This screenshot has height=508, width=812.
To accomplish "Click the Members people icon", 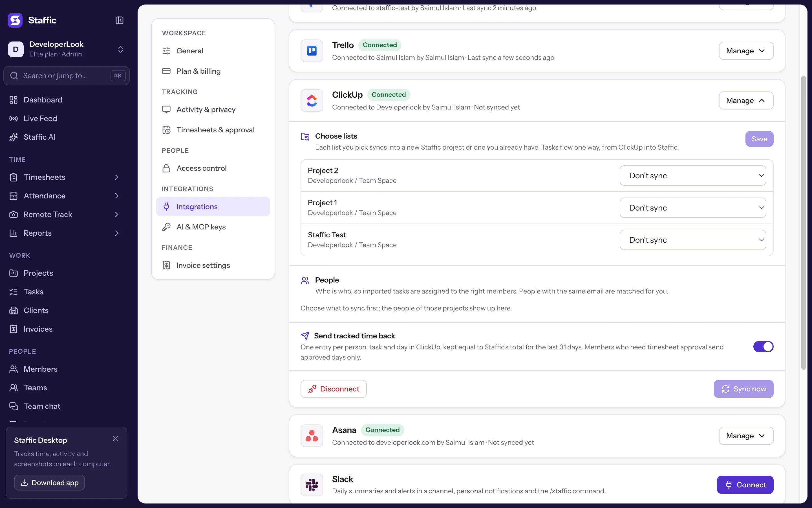I will coord(14,369).
